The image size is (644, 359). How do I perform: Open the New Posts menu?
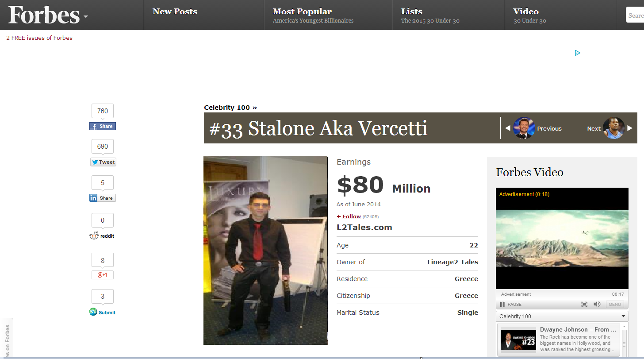[175, 12]
